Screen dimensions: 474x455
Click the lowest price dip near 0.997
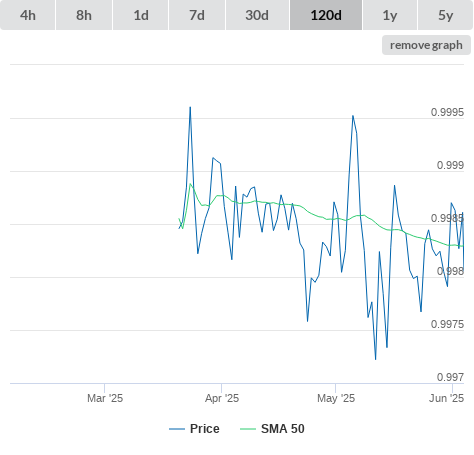tap(376, 359)
